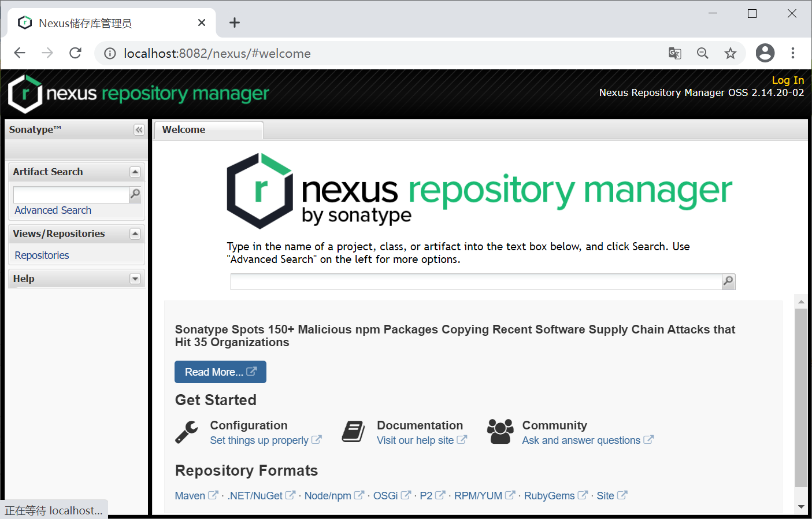Click the browser search magnifier icon
The height and width of the screenshot is (519, 812).
coord(702,53)
